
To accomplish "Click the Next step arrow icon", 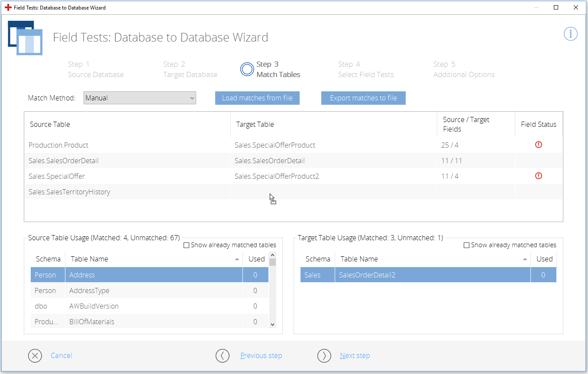I will pyautogui.click(x=324, y=355).
